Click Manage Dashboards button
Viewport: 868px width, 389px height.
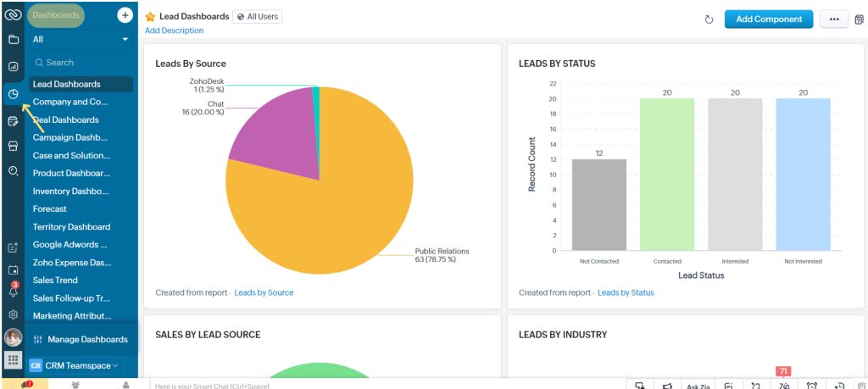click(x=81, y=339)
